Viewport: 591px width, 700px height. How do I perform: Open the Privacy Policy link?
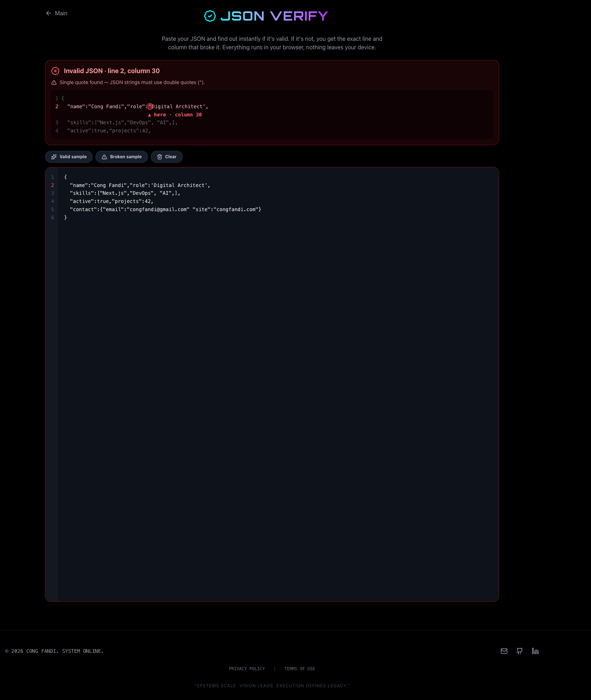tap(247, 669)
